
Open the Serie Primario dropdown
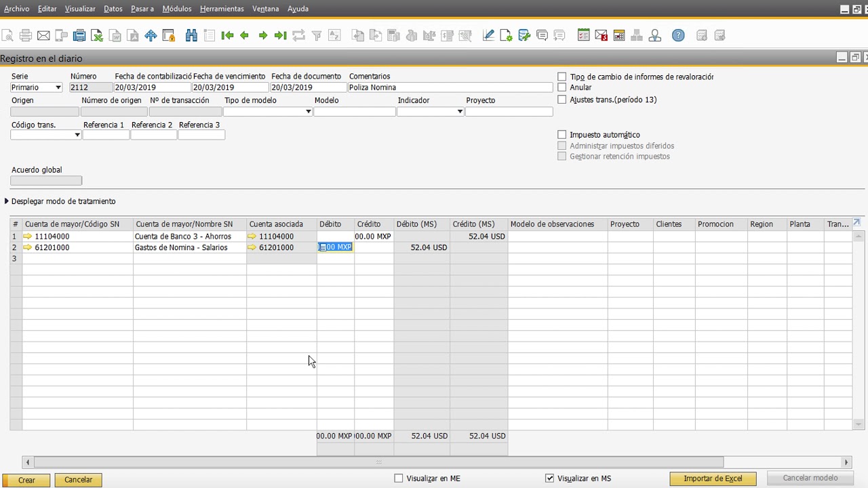(58, 87)
